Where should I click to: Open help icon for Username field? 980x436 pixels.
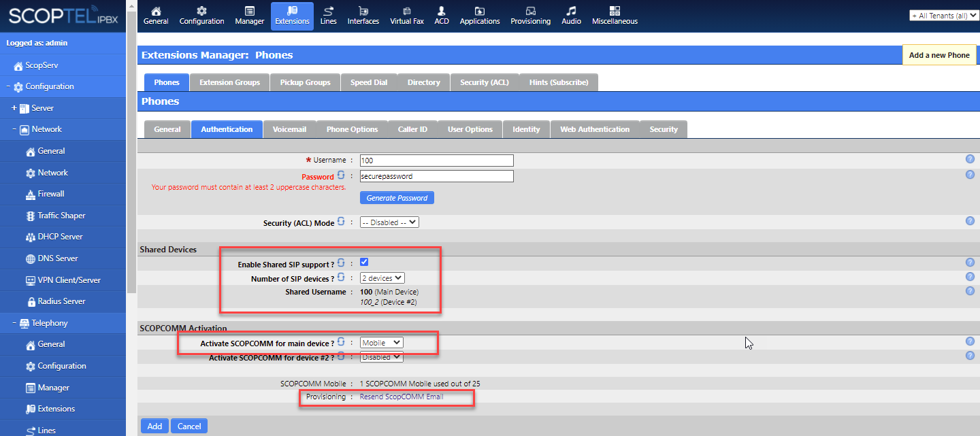pyautogui.click(x=970, y=159)
